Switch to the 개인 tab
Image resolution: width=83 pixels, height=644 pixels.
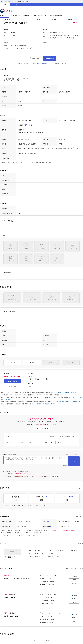click(x=5, y=4)
